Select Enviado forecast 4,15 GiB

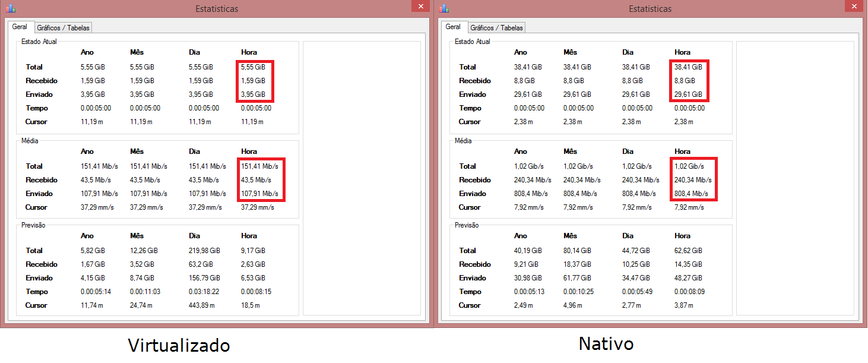point(93,278)
